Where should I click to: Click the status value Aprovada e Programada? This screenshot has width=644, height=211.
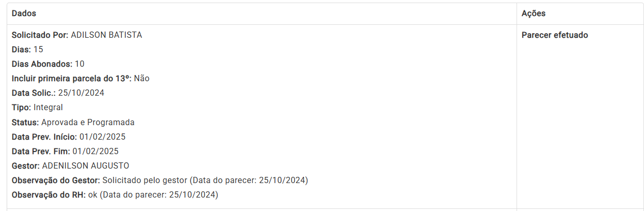pos(88,123)
